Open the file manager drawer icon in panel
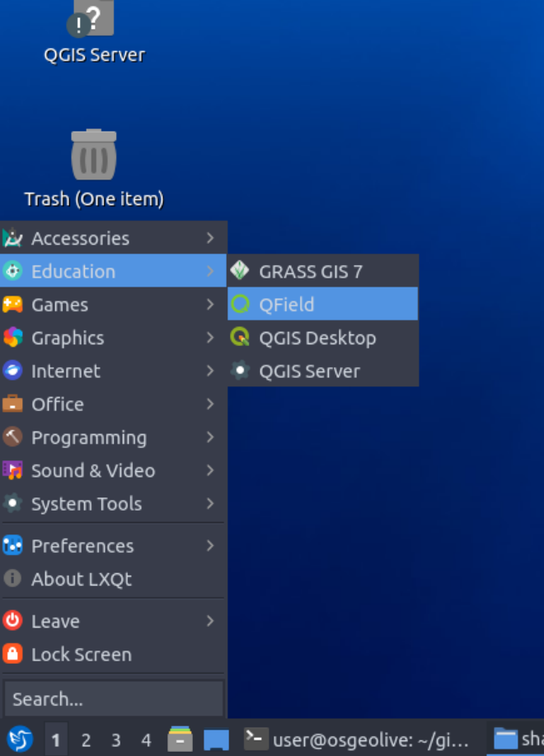544x756 pixels. 180,740
